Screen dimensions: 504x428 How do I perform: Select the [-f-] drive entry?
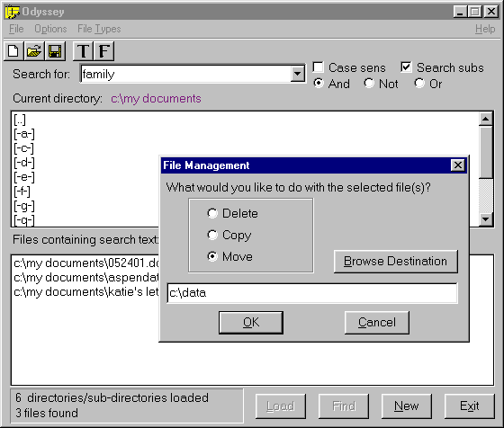click(x=22, y=192)
